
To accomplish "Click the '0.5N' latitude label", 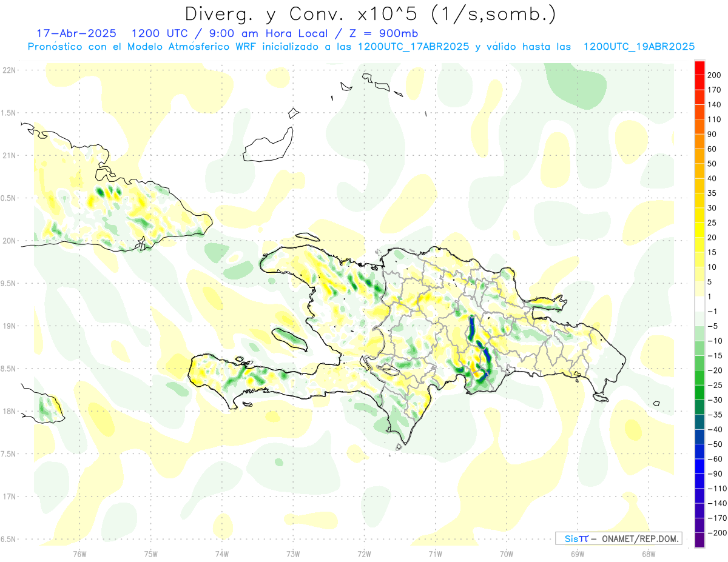I will pyautogui.click(x=8, y=198).
